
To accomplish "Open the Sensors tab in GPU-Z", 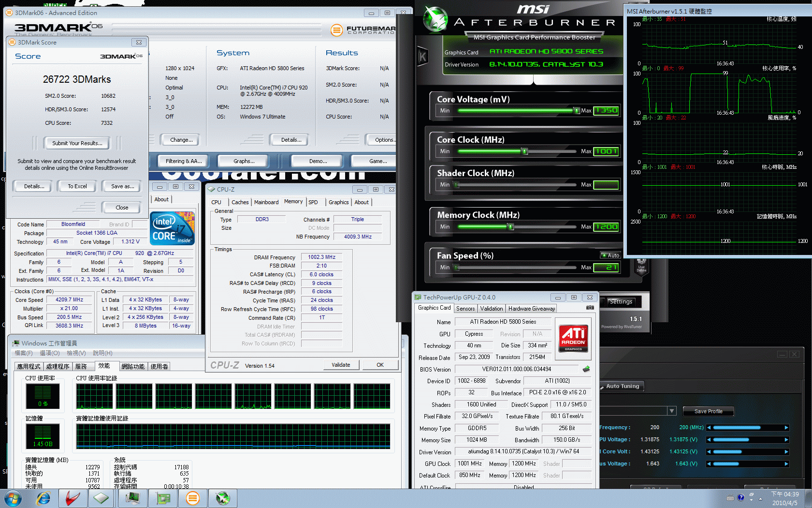I will (x=465, y=309).
